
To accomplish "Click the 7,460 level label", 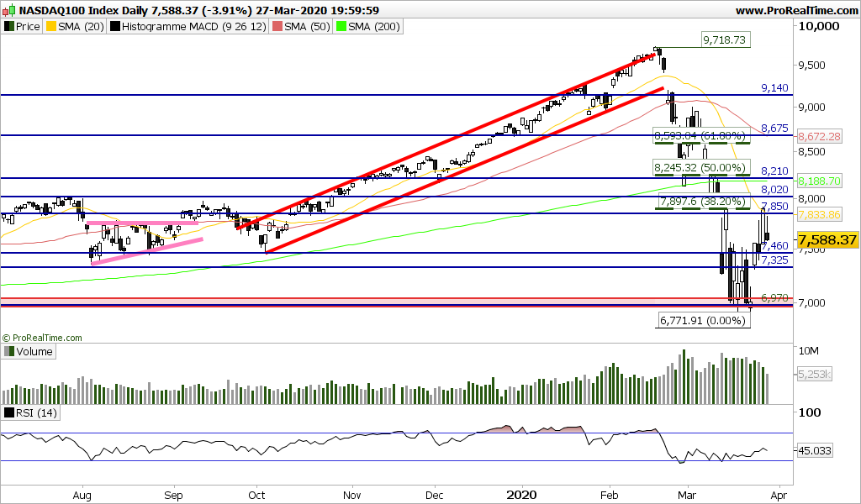I will [x=774, y=245].
